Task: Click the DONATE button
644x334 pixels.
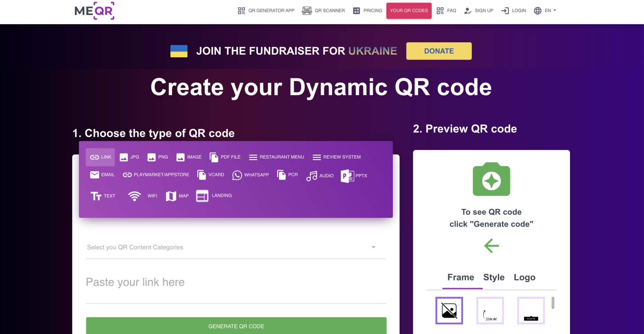Action: point(439,51)
